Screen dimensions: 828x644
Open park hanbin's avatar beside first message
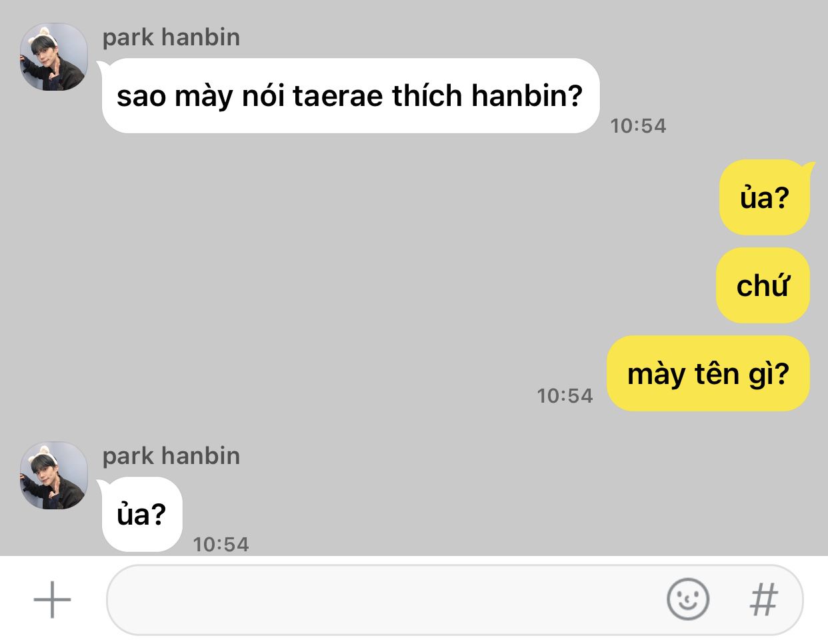pyautogui.click(x=55, y=57)
